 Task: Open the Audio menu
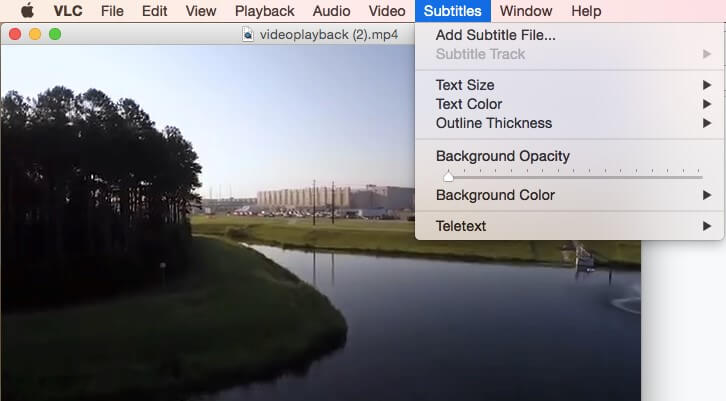coord(331,11)
